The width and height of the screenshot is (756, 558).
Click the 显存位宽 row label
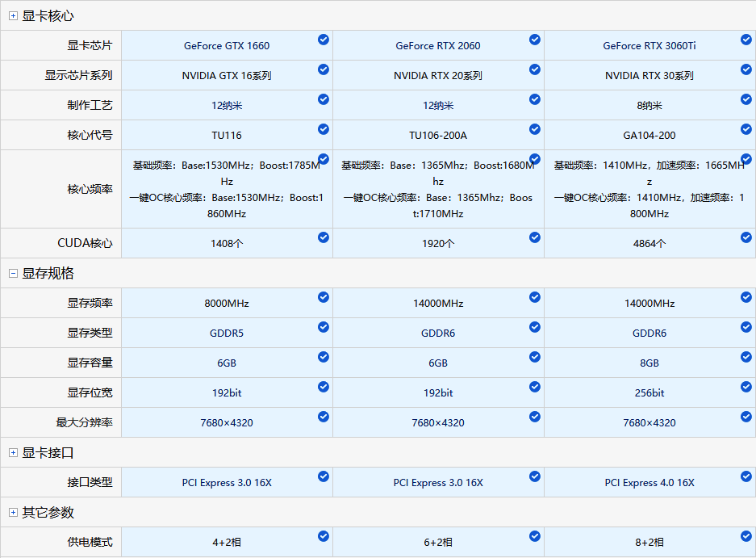coord(90,393)
